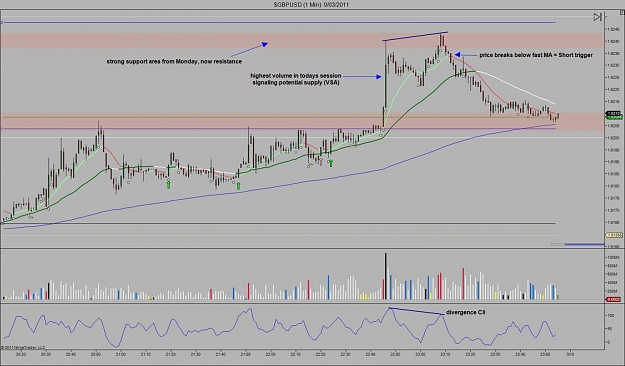Screen dimensions: 625x366
Task: Click the green up arrow marker near 21:20
Action: [168, 184]
